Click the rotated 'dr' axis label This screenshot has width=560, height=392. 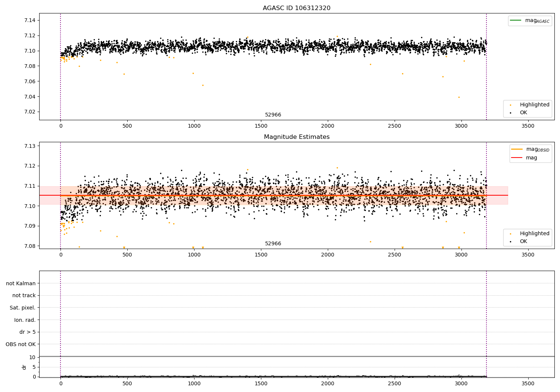[x=24, y=367]
